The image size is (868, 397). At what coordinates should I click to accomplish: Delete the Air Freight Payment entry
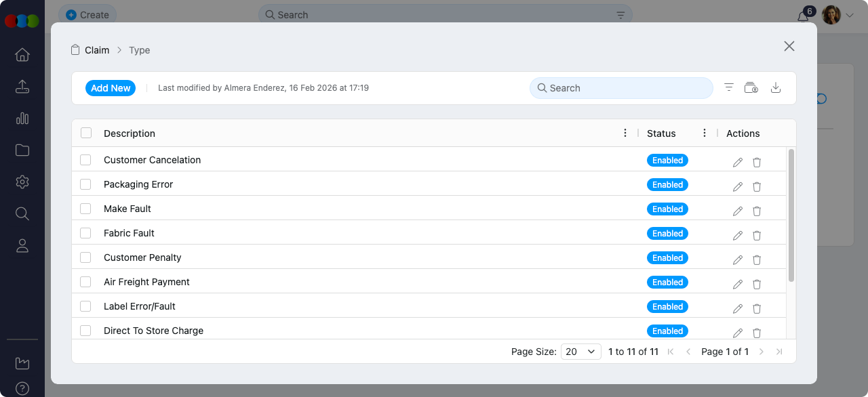pyautogui.click(x=757, y=285)
